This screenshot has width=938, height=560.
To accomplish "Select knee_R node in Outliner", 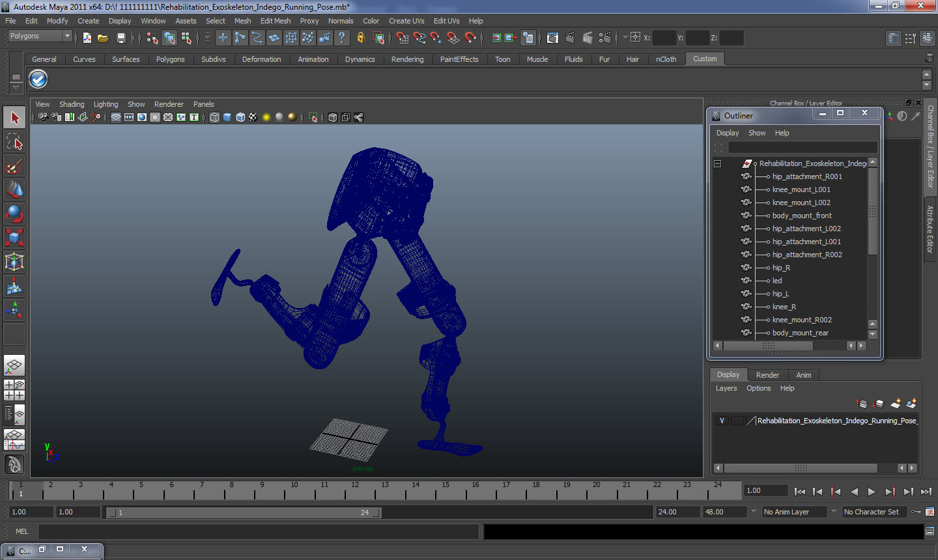I will coord(784,307).
